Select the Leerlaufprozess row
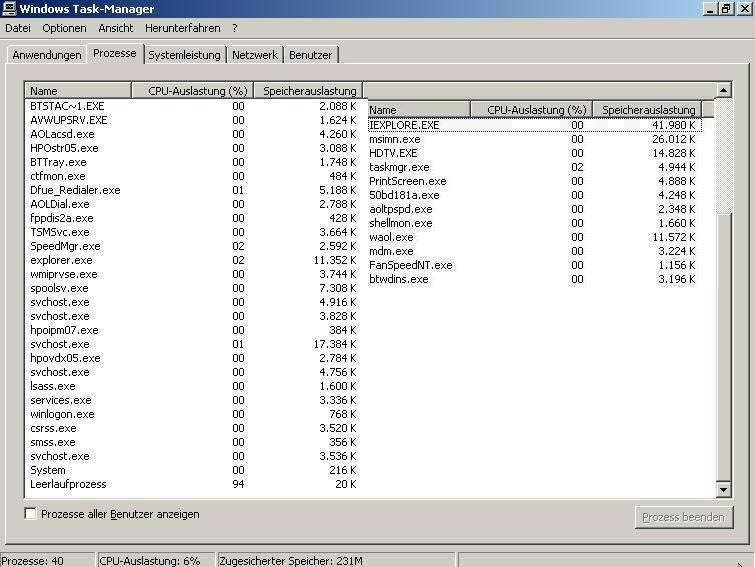 (193, 484)
